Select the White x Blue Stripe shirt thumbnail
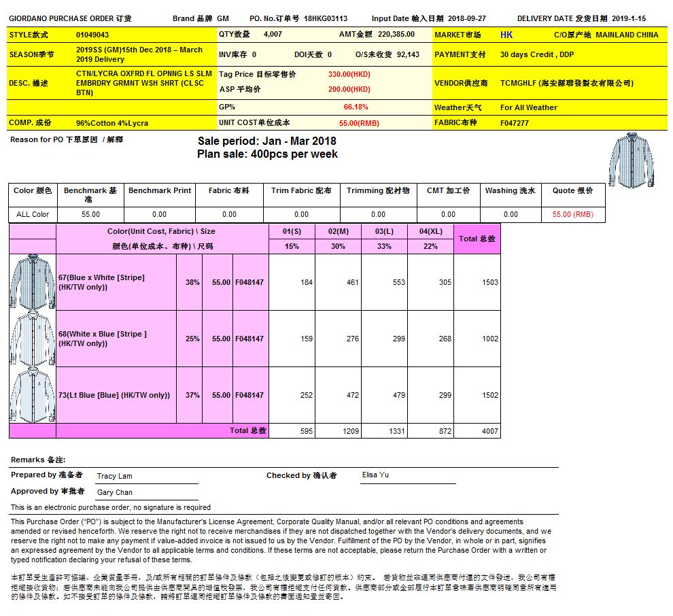This screenshot has height=616, width=673. click(x=33, y=339)
